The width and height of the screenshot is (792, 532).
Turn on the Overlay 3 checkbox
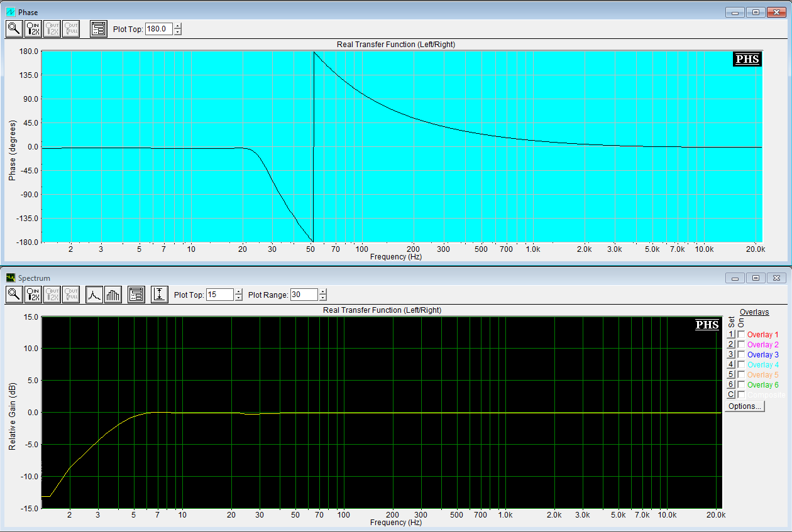click(x=741, y=355)
